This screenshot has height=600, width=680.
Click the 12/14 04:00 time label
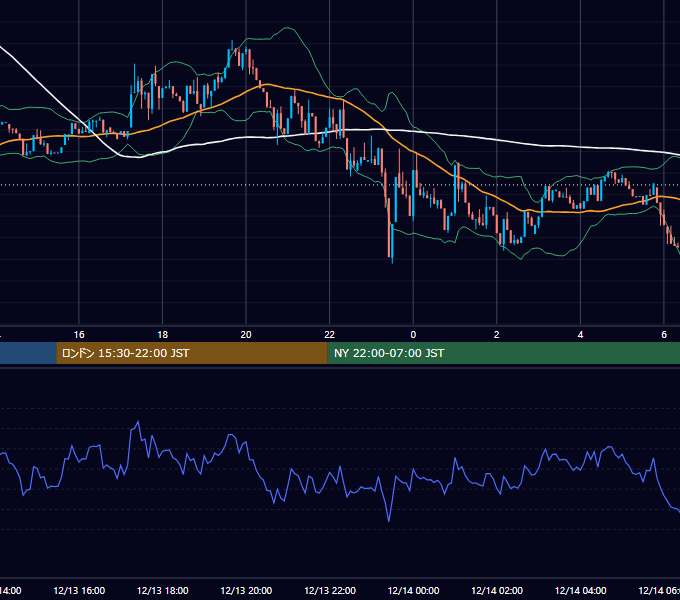(x=581, y=590)
